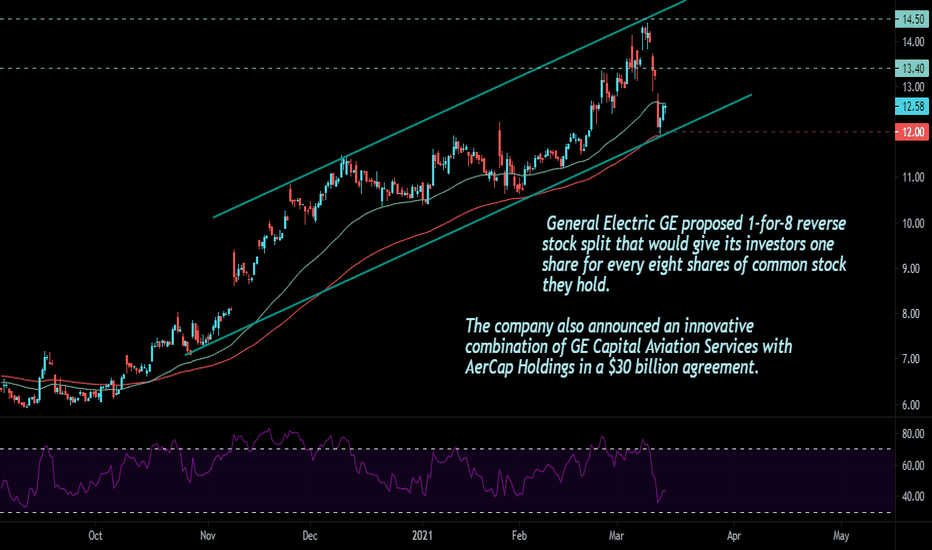Screen dimensions: 932x550
Task: Click the 14.50 price level label
Action: tap(912, 20)
